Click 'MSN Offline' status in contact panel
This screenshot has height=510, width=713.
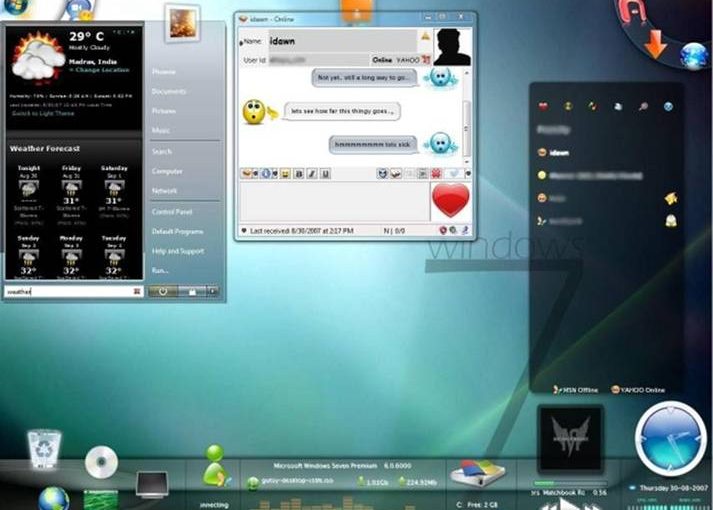pyautogui.click(x=575, y=390)
